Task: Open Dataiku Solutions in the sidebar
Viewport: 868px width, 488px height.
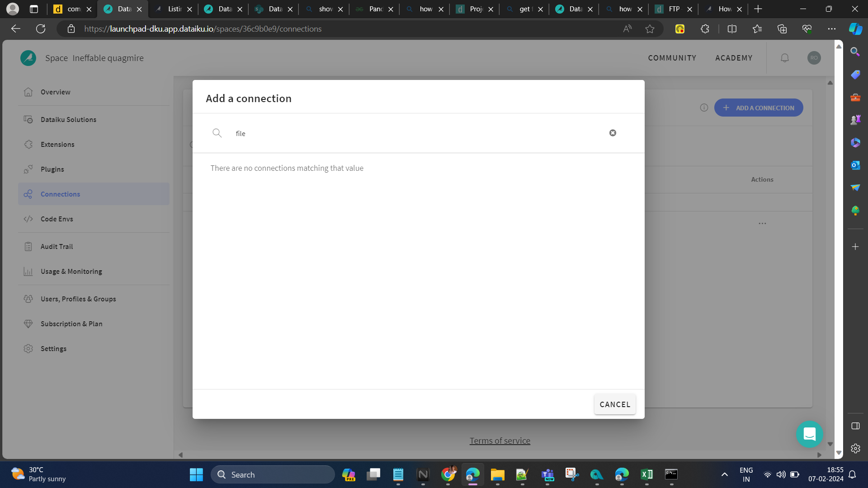Action: click(94, 120)
